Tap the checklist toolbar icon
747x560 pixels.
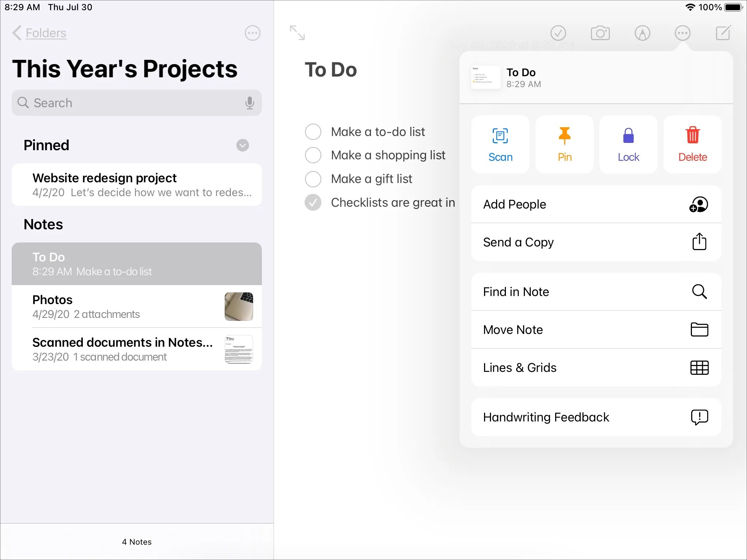coord(558,33)
